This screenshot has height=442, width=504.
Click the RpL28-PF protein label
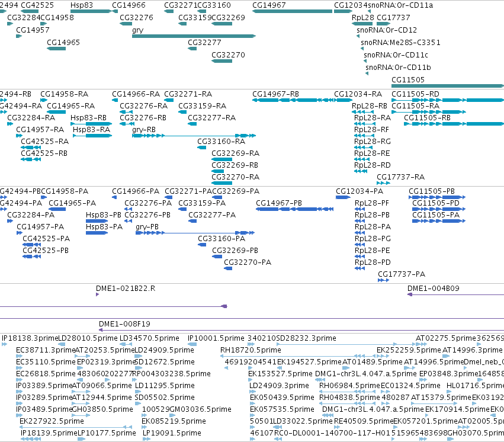(371, 203)
